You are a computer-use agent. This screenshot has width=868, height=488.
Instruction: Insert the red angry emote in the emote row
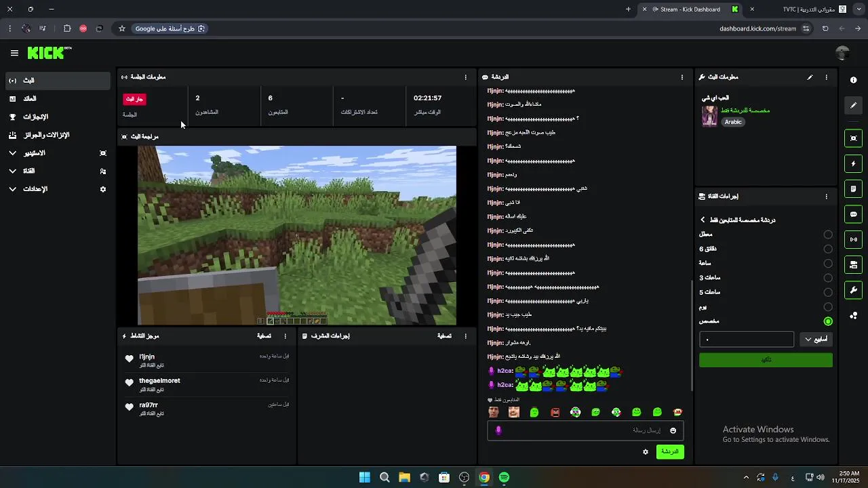(x=555, y=412)
